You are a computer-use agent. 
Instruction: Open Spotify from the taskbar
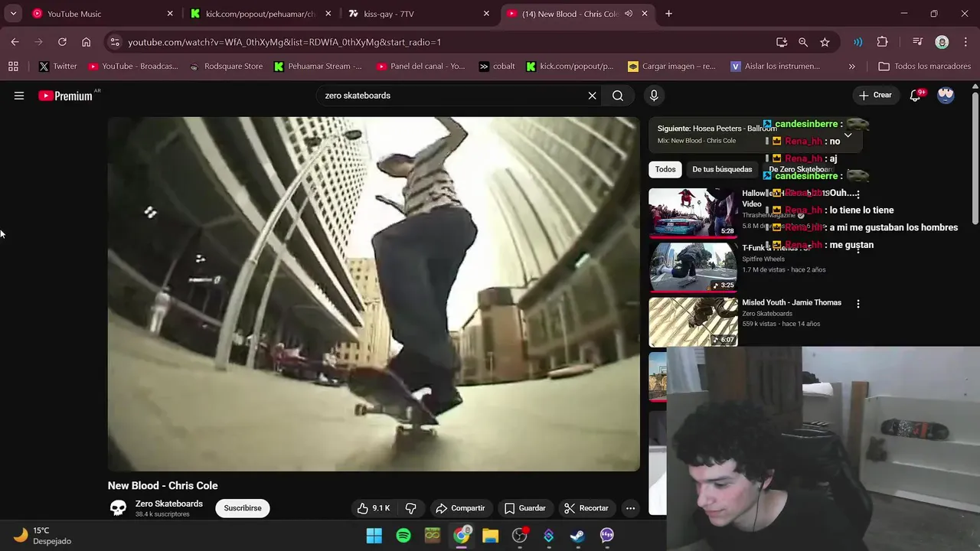pos(403,536)
